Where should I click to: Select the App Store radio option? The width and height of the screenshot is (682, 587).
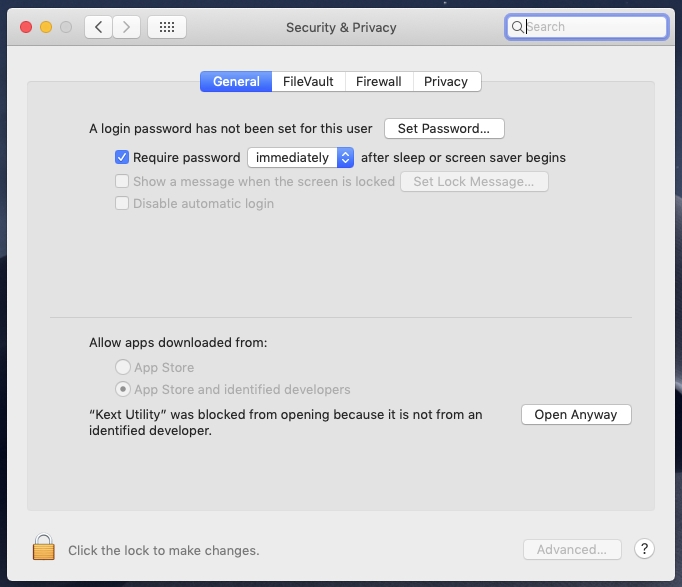click(x=123, y=367)
